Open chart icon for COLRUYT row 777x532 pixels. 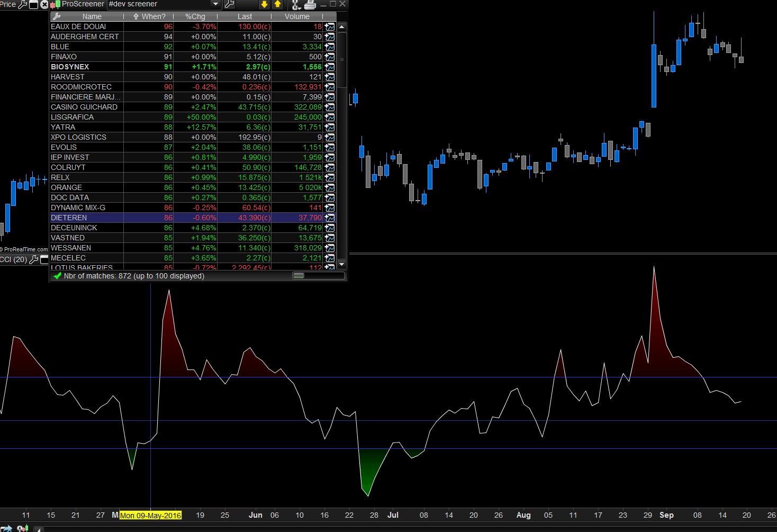click(x=330, y=167)
